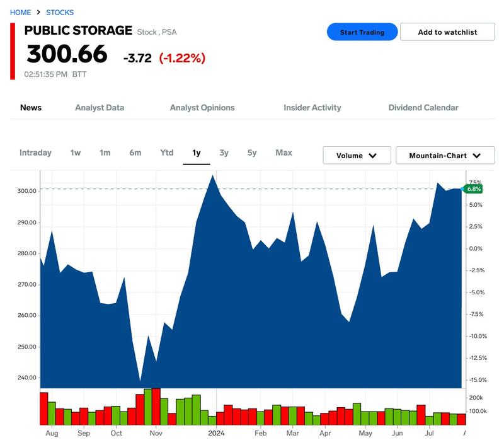Click the PUBLIC STORAGE company title
504x445 pixels.
tap(78, 30)
